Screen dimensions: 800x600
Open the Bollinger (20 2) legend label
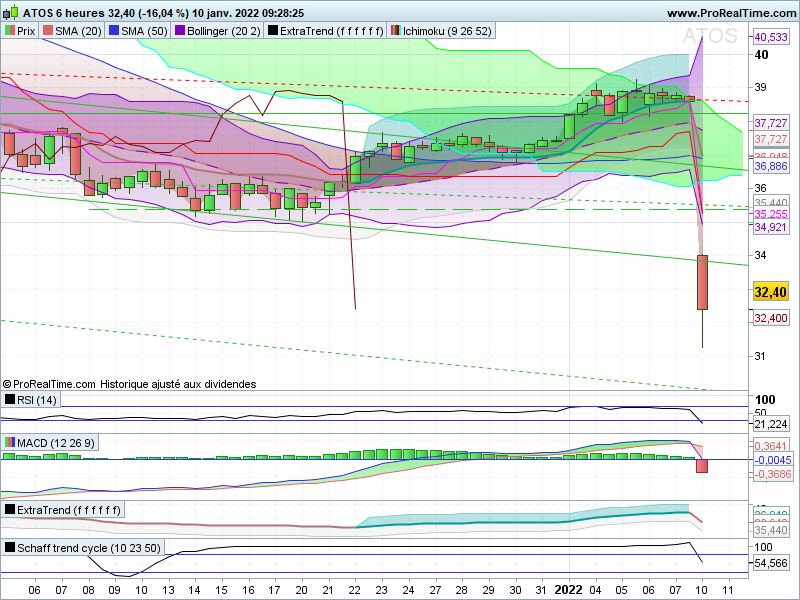coord(224,31)
